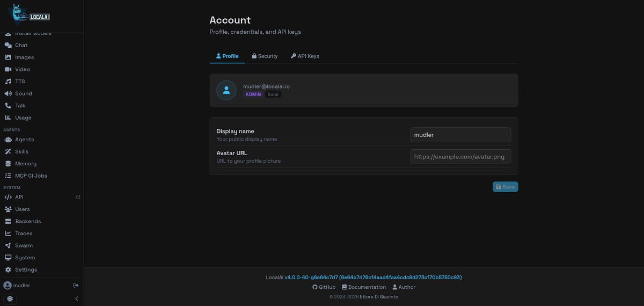Click the profile avatar circle
This screenshot has width=644, height=306.
tap(226, 90)
